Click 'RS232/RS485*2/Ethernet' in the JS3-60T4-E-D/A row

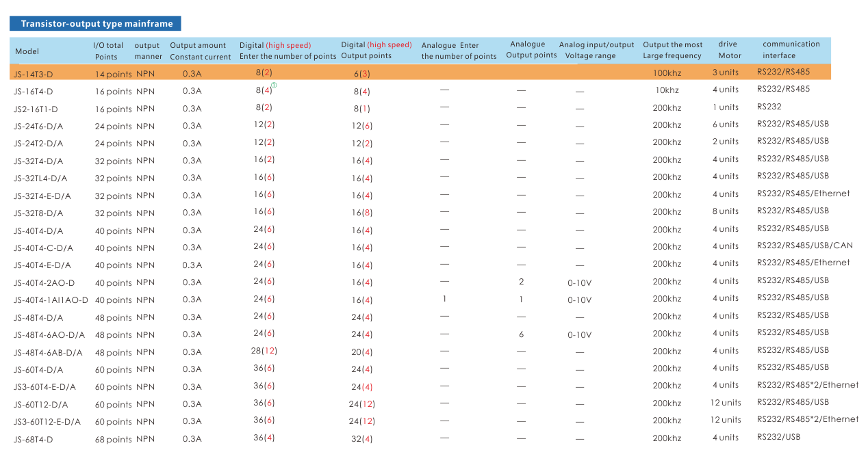pyautogui.click(x=808, y=385)
